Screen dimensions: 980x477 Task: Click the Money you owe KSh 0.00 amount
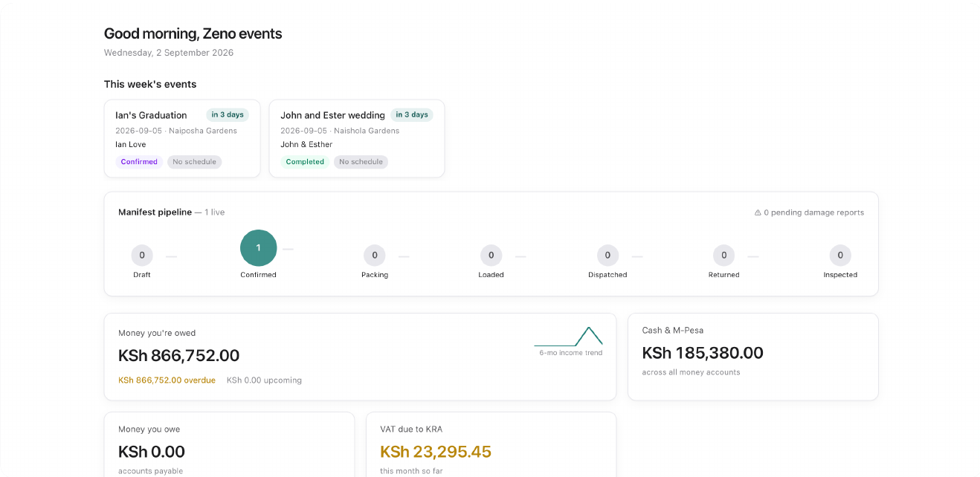tap(152, 452)
